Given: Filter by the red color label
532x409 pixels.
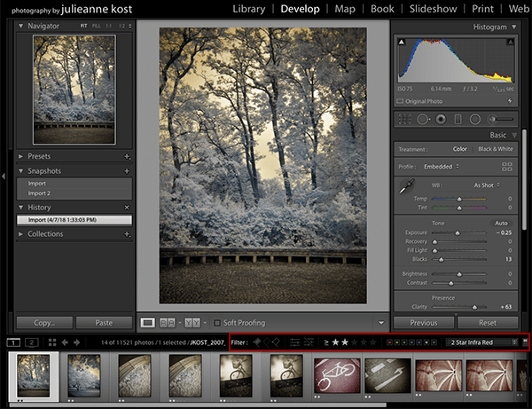Looking at the screenshot, I should click(389, 342).
